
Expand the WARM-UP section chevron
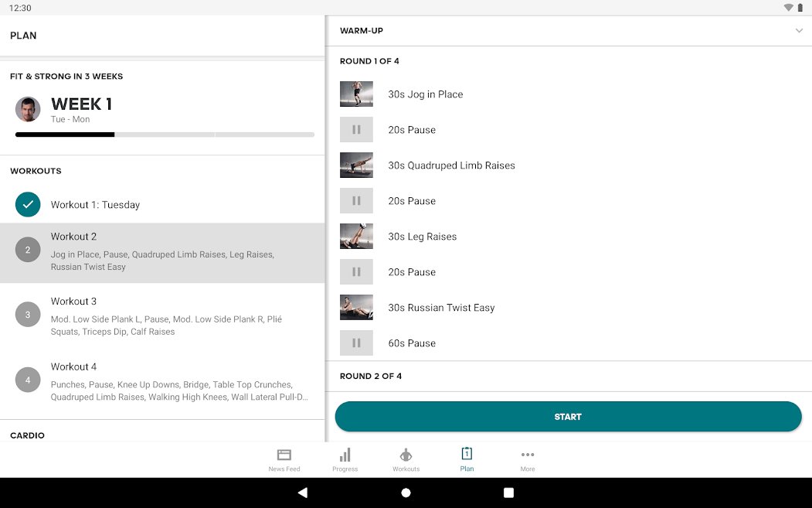tap(799, 31)
